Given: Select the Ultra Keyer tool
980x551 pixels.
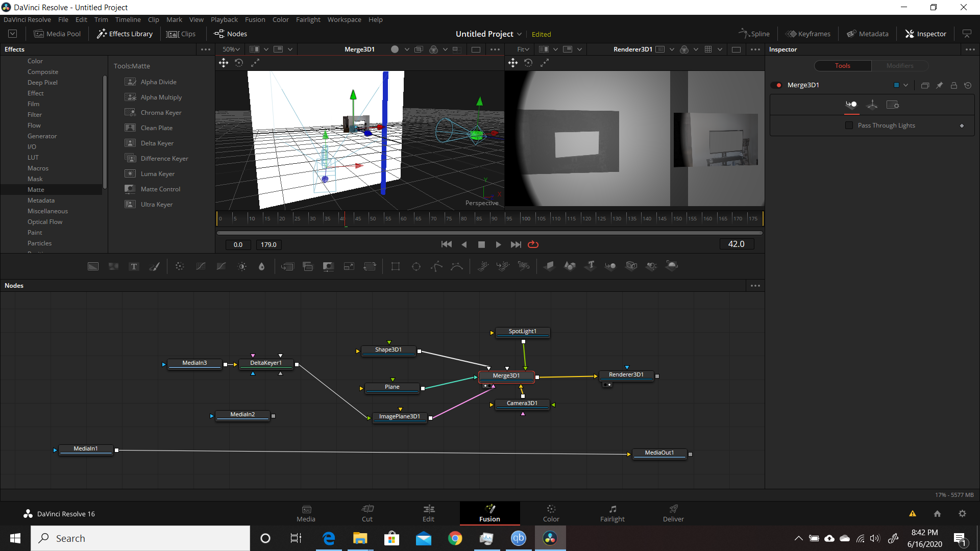Looking at the screenshot, I should point(157,205).
